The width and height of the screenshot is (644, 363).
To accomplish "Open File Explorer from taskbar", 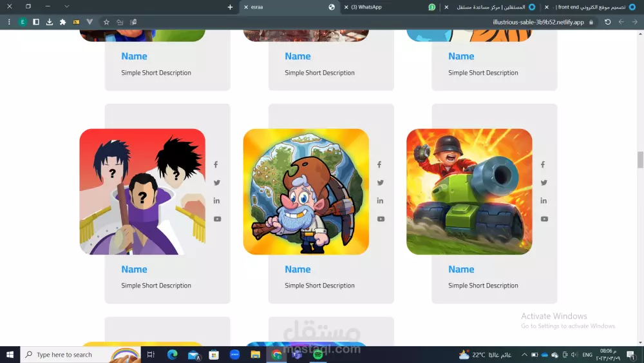I will [x=256, y=355].
